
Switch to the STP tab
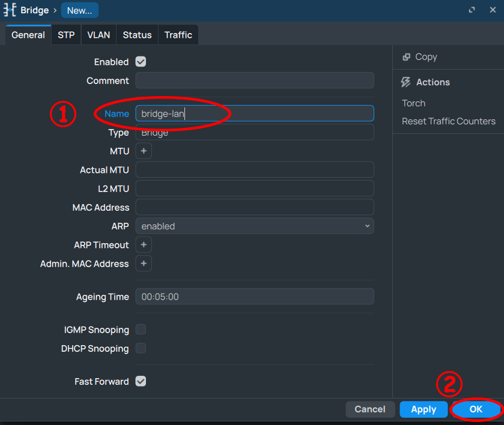click(66, 35)
